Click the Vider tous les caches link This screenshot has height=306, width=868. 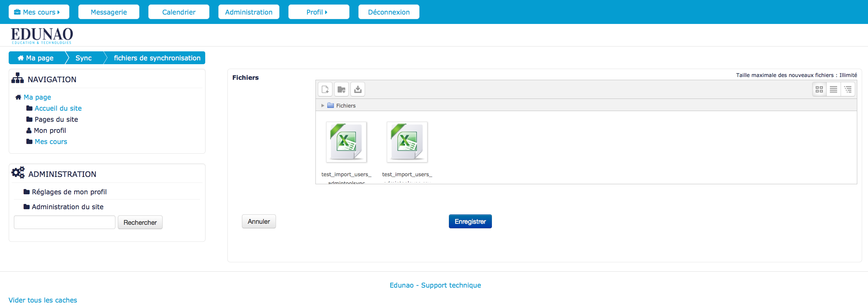pos(43,300)
